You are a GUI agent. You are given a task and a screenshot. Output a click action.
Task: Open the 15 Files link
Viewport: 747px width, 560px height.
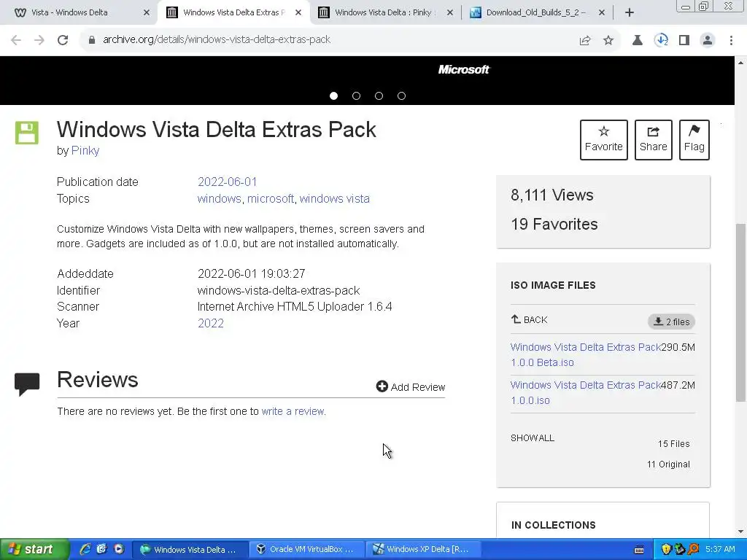coord(673,444)
